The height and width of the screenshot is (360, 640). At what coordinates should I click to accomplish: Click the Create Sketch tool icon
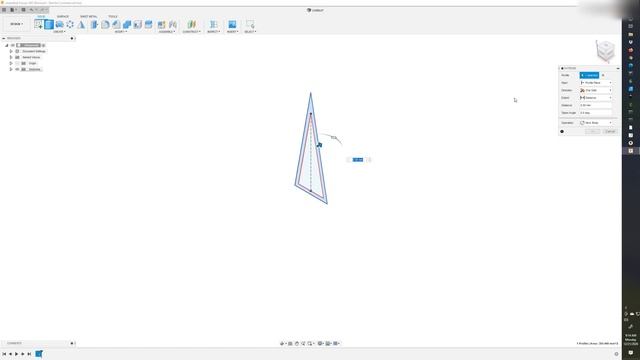click(38, 24)
